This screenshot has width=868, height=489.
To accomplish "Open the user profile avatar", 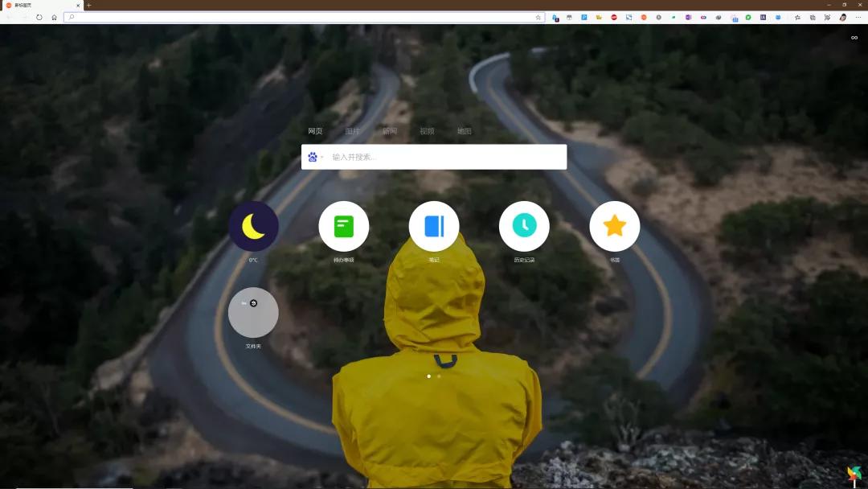I will point(842,17).
